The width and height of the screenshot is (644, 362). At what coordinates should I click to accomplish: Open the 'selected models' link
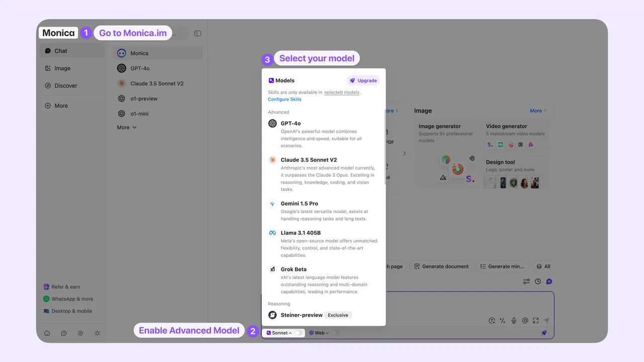(342, 93)
